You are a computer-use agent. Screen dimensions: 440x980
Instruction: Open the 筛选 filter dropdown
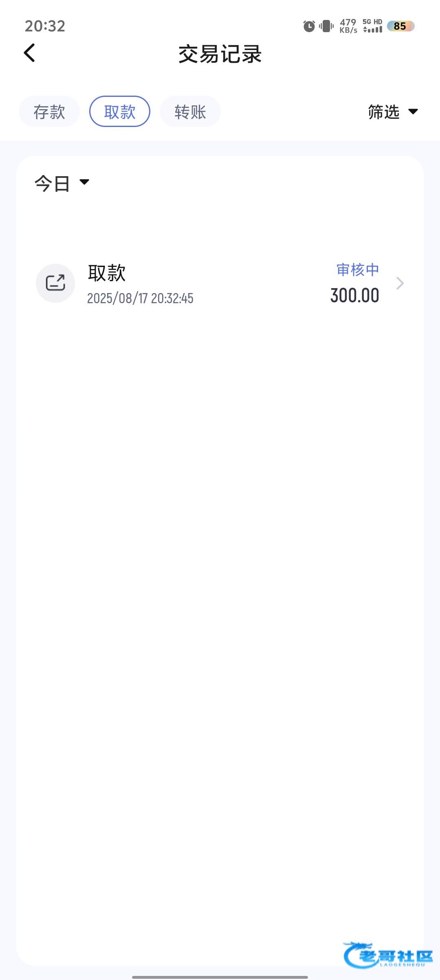[393, 112]
